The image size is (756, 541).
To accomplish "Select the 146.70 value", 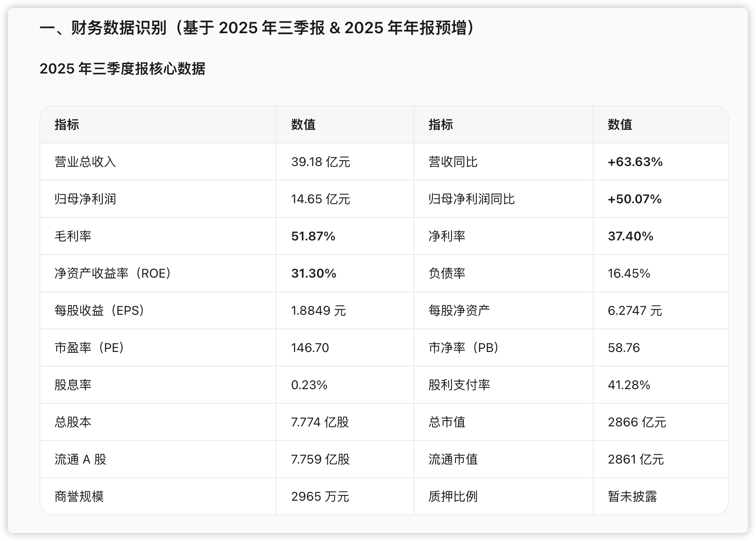I will coord(310,348).
